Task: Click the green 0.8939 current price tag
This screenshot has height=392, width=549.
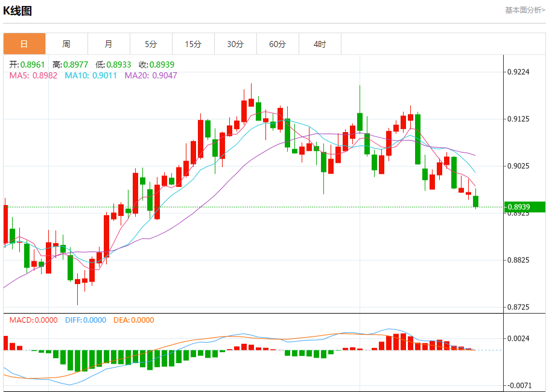Action: [525, 207]
